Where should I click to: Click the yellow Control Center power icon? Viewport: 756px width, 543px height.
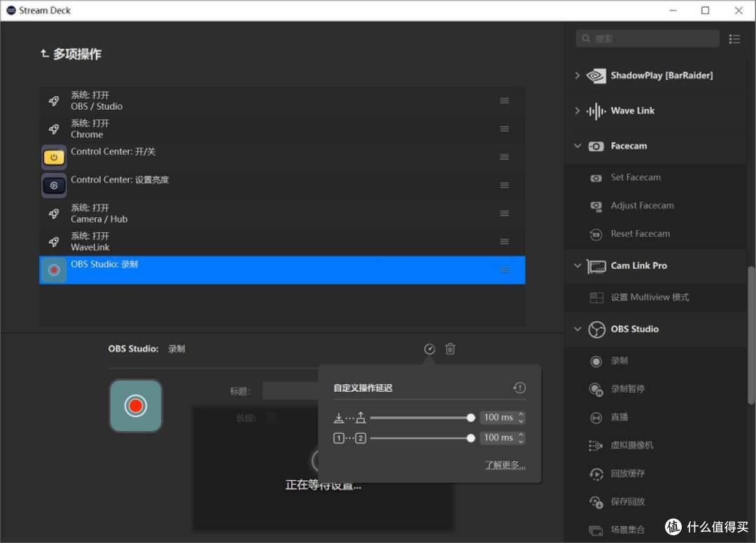pyautogui.click(x=53, y=157)
